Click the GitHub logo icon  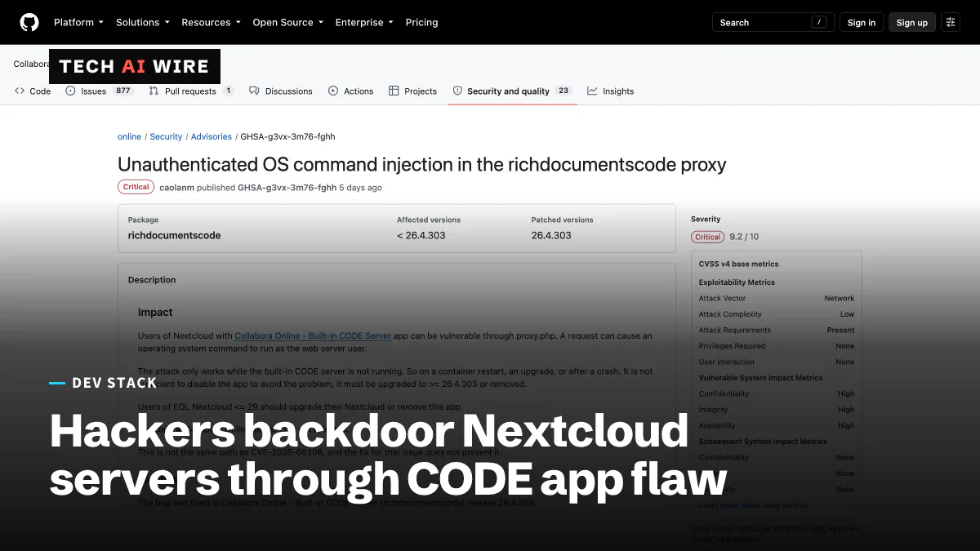pyautogui.click(x=29, y=22)
